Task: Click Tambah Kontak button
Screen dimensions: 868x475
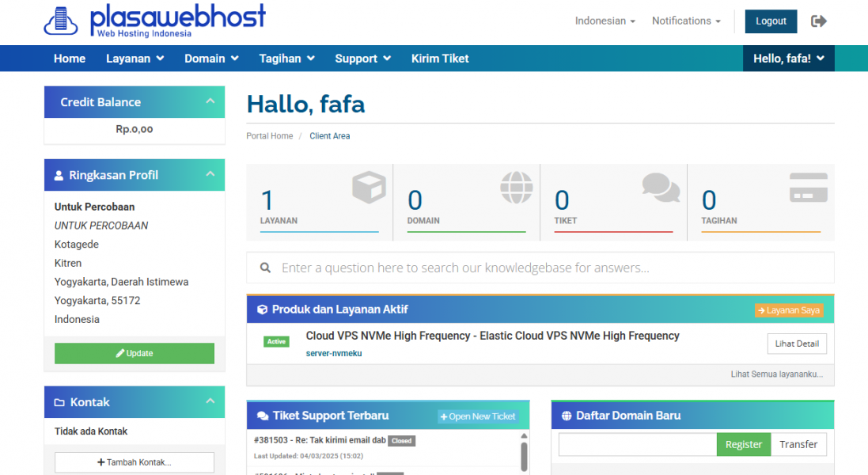Action: (x=135, y=463)
